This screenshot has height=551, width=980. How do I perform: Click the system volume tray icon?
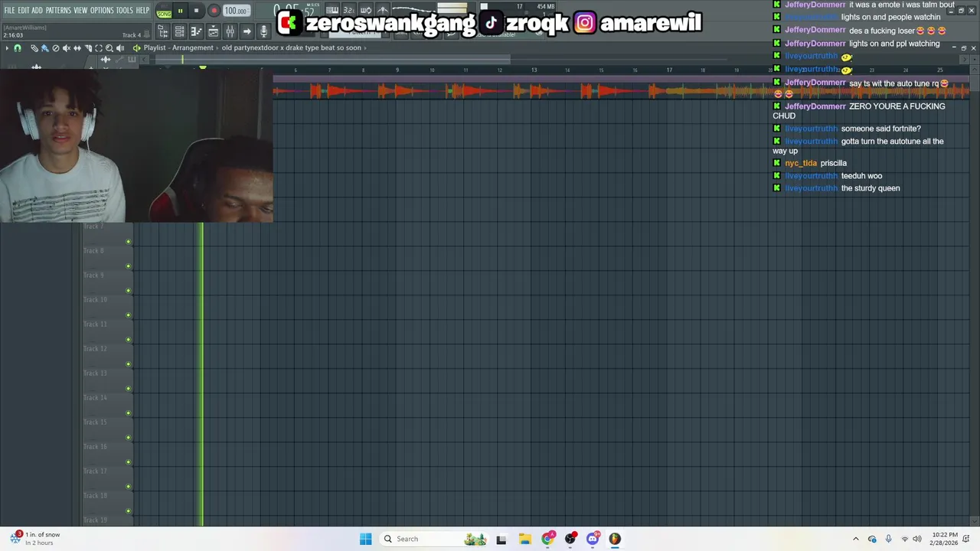pos(917,539)
